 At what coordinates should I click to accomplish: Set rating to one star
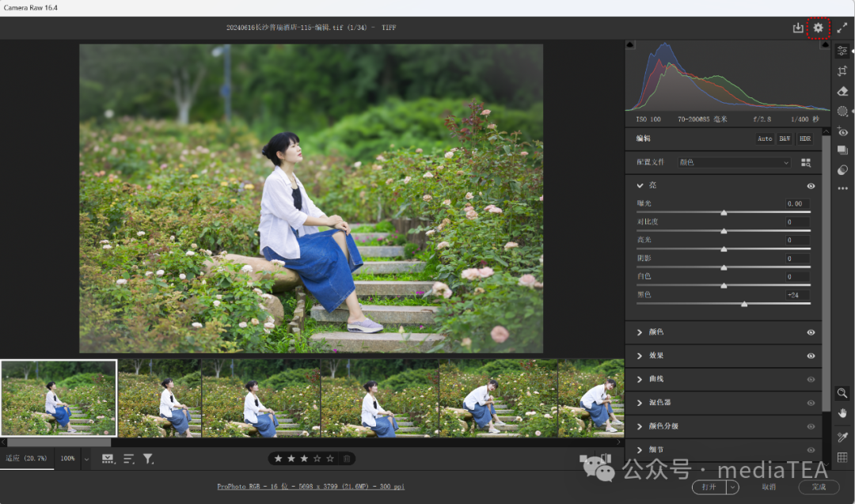coord(278,459)
